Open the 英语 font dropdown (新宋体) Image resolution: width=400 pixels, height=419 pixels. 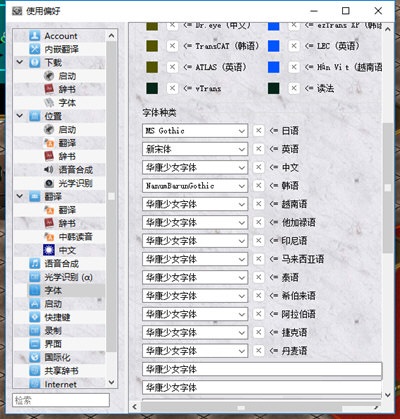coord(195,149)
